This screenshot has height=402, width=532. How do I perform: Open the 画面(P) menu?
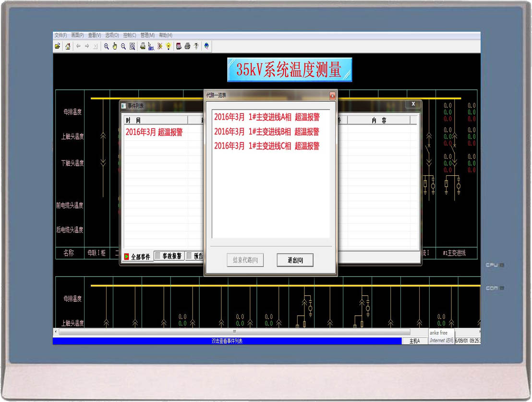(78, 36)
